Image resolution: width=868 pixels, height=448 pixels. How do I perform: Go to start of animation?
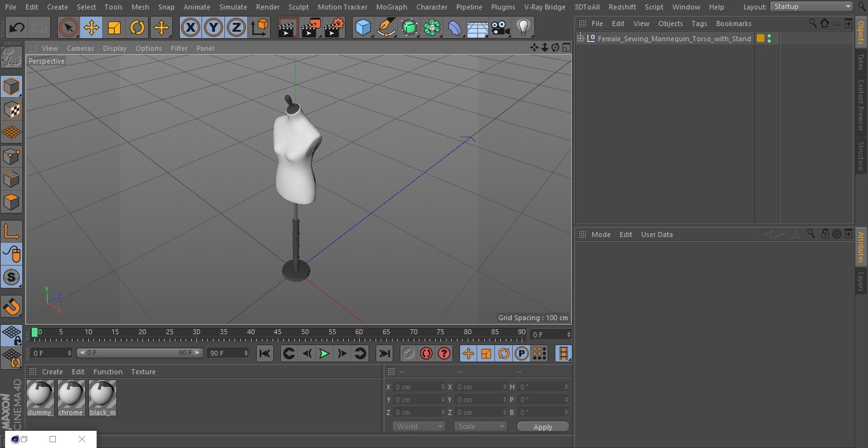coord(265,353)
